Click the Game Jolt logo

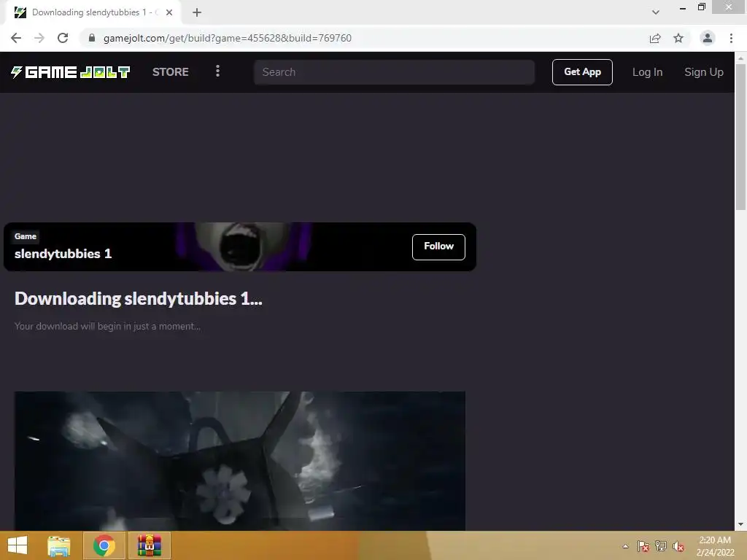pyautogui.click(x=70, y=72)
